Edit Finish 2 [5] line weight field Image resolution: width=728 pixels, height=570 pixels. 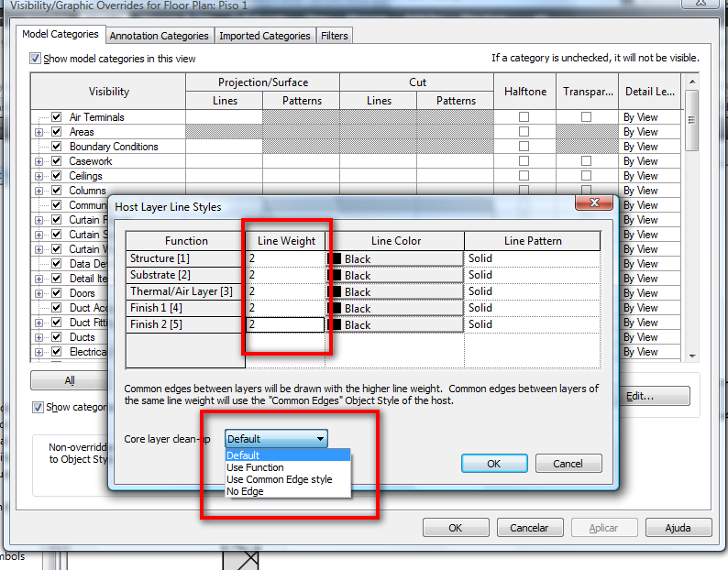click(285, 324)
